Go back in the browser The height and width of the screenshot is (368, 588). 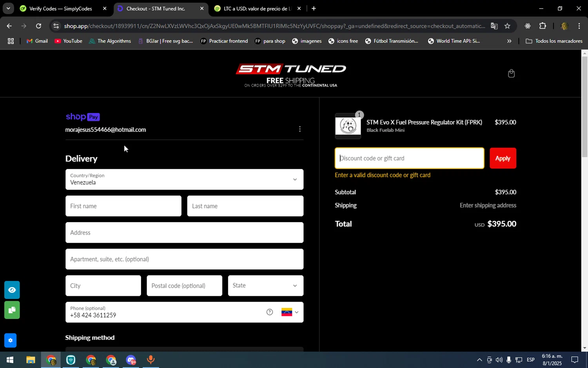click(9, 26)
